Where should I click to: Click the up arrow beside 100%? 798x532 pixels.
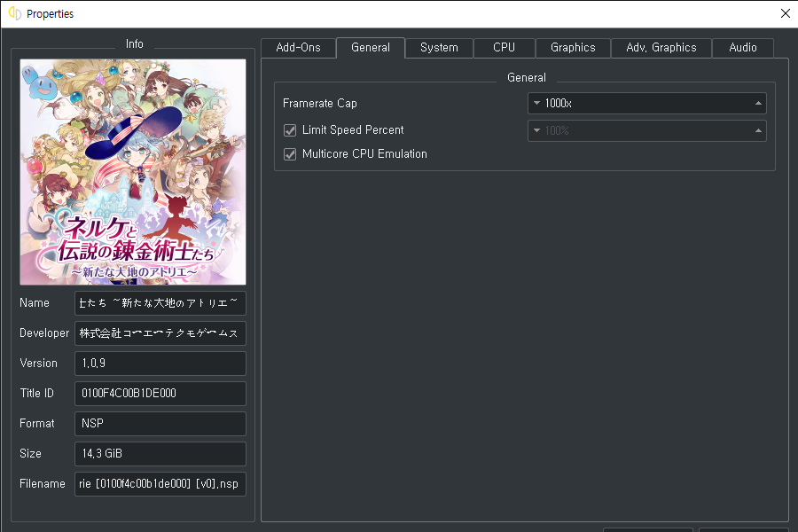(758, 131)
